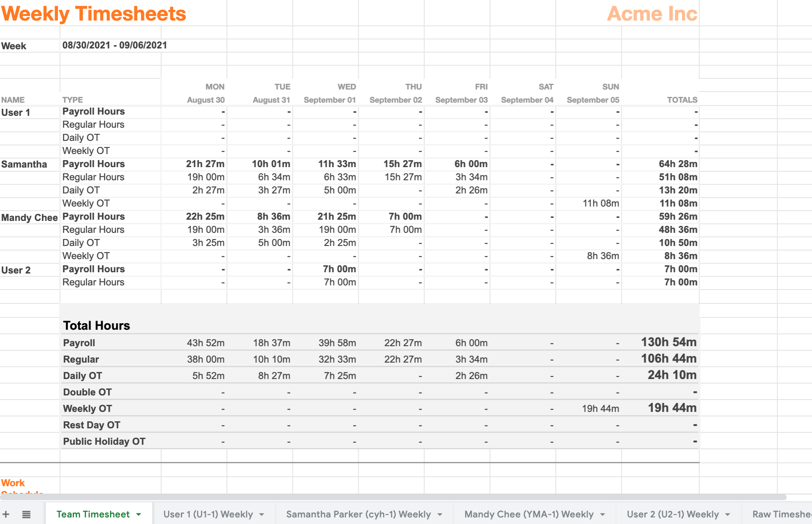This screenshot has height=524, width=812.
Task: Click the Weekly Timesheets title cell
Action: (94, 14)
